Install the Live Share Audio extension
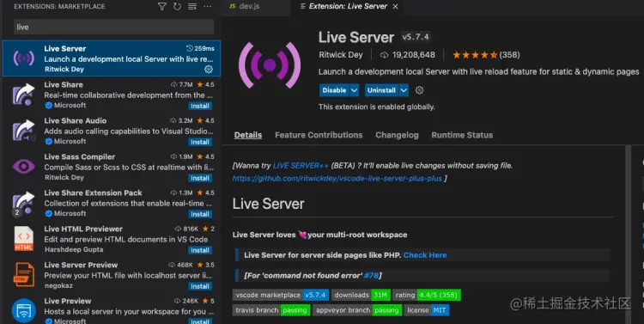This screenshot has width=644, height=324. (200, 143)
